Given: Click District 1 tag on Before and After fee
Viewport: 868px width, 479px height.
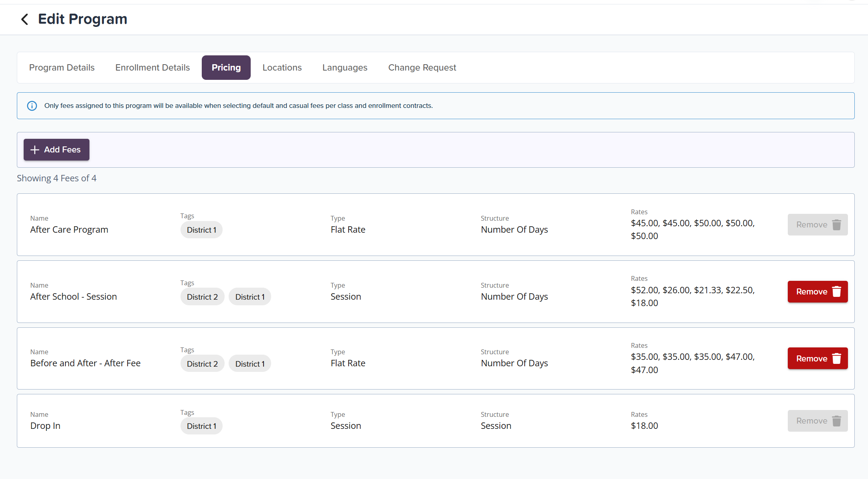Looking at the screenshot, I should coord(250,364).
